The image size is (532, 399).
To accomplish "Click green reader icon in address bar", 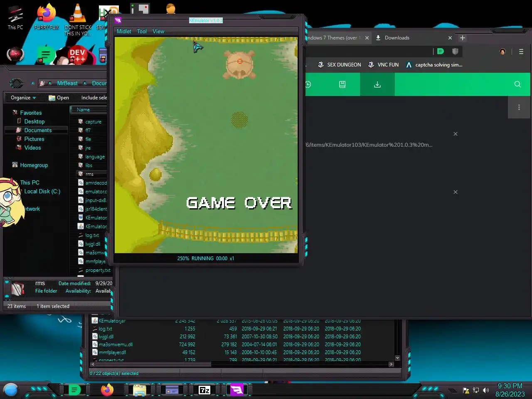I will pyautogui.click(x=441, y=52).
